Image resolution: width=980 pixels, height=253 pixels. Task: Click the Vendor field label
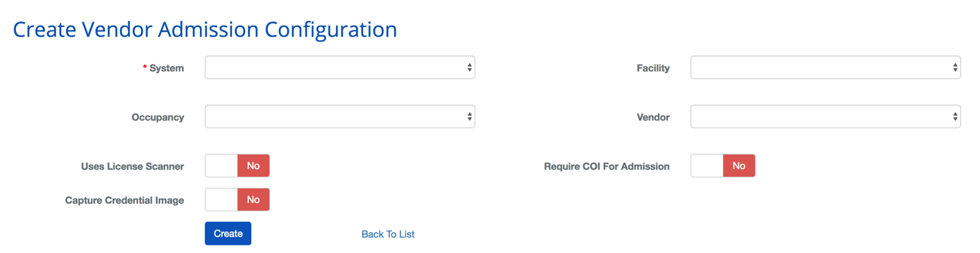click(x=653, y=117)
